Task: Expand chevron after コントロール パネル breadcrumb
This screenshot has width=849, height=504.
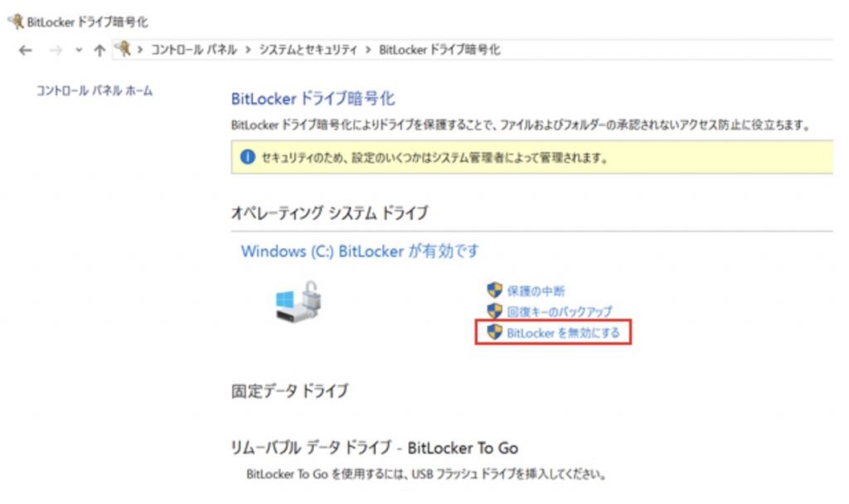Action: (248, 50)
